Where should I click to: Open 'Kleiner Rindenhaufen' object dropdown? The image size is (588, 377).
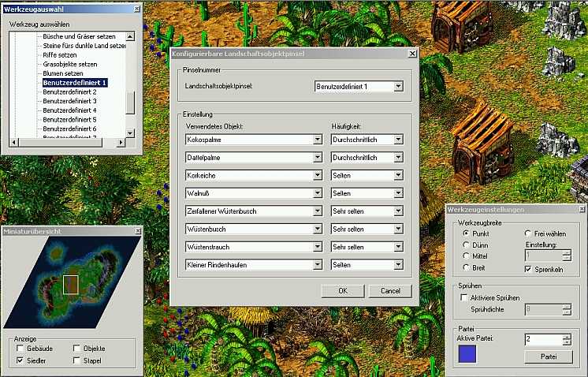point(317,265)
